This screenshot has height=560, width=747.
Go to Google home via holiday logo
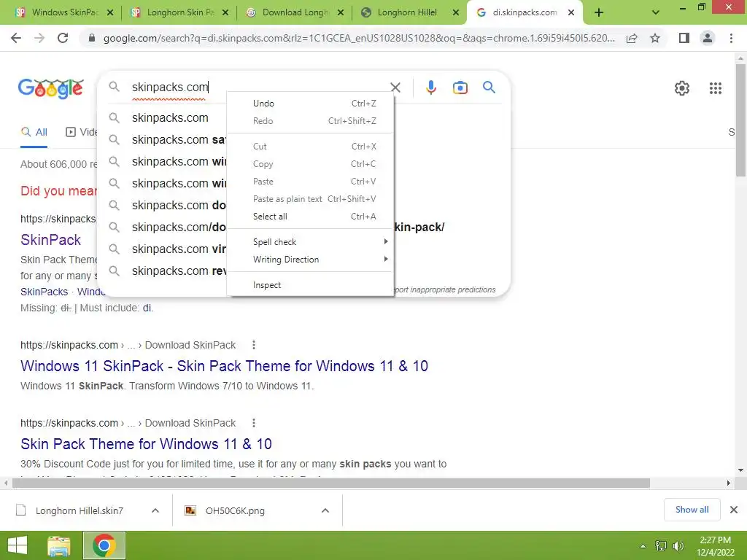51,88
